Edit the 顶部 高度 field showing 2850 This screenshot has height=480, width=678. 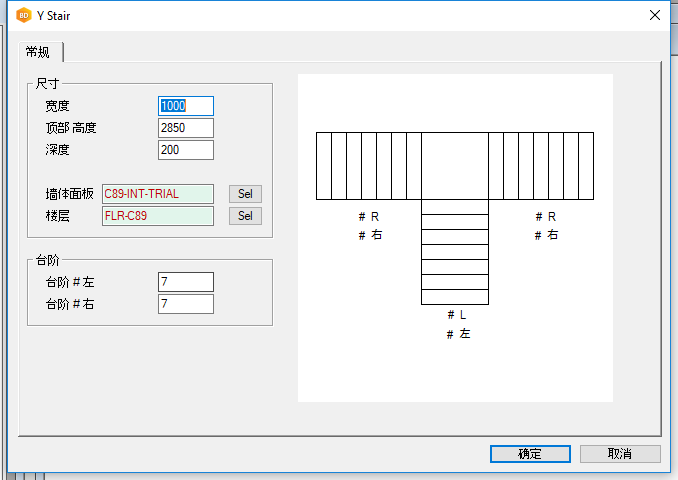pos(186,128)
